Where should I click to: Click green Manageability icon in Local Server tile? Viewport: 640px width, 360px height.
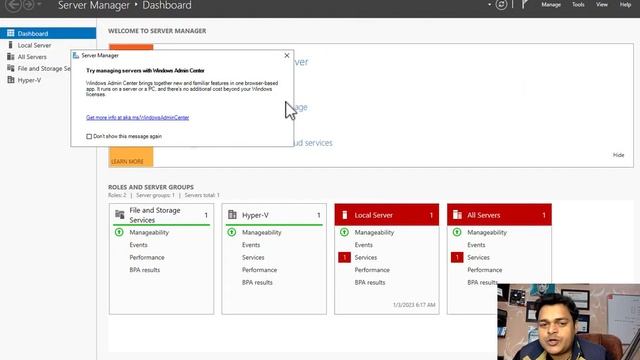[344, 232]
